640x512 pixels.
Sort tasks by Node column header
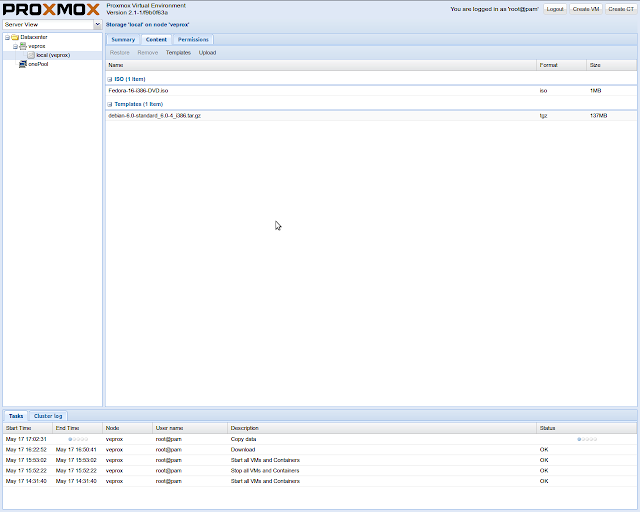coord(127,428)
